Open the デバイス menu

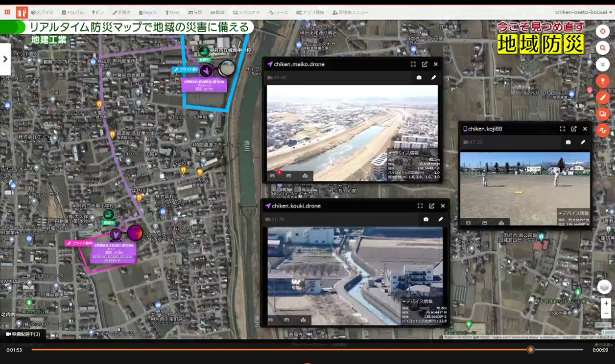point(42,12)
